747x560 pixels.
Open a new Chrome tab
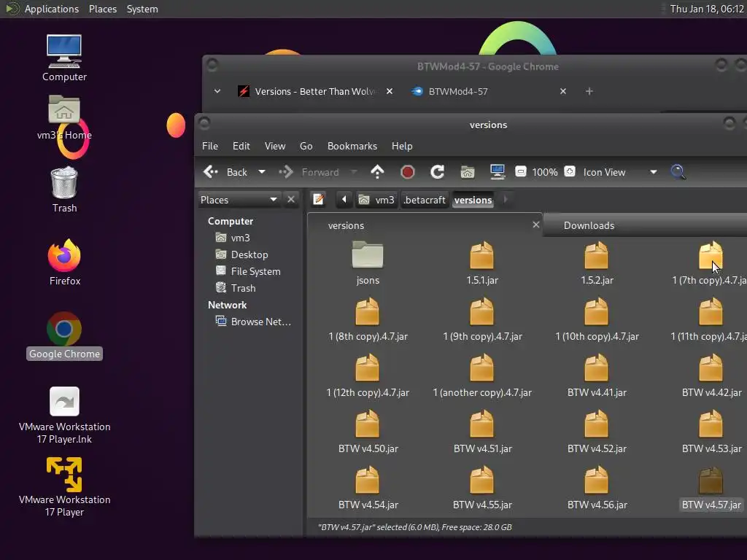[x=589, y=91]
